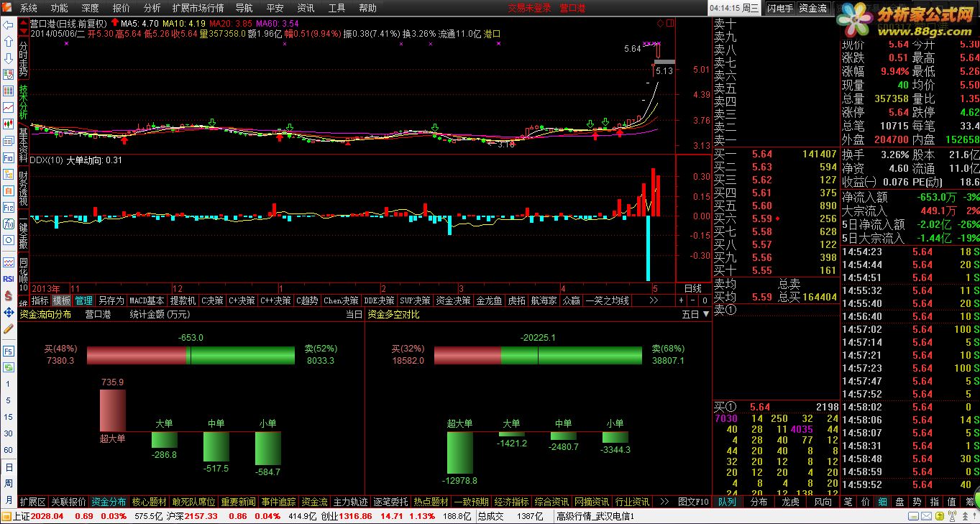Screen dimensions: 980x524
Task: Select the MACD基本 indicator template
Action: pos(147,300)
